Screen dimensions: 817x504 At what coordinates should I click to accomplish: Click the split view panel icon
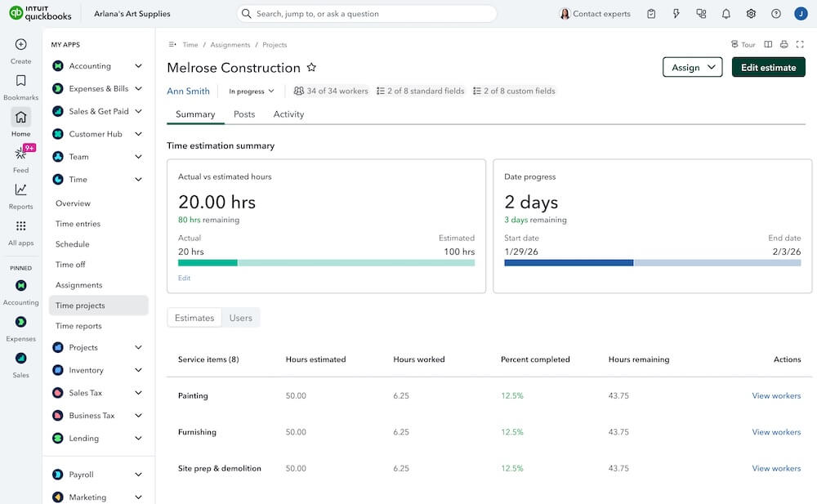pos(768,45)
